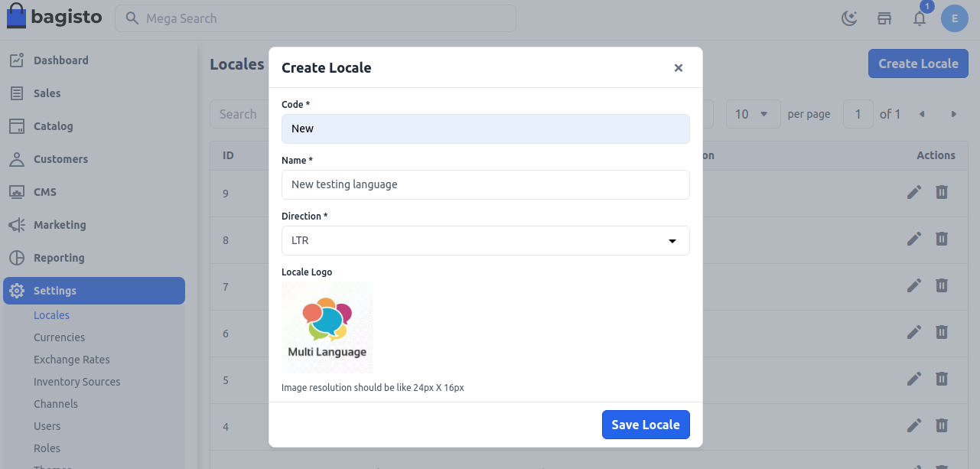Open the Currencies settings link
This screenshot has height=469, width=980.
tap(59, 337)
